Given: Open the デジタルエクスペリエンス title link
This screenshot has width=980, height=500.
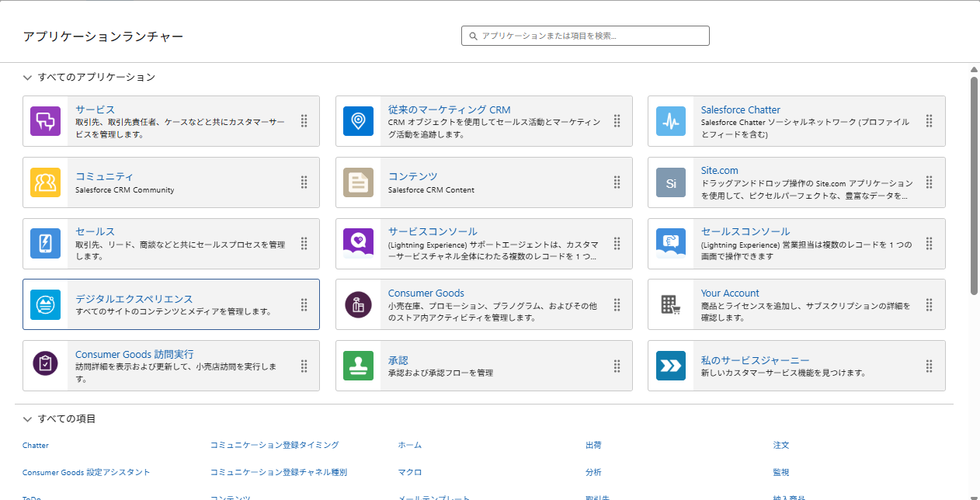Looking at the screenshot, I should [x=134, y=298].
